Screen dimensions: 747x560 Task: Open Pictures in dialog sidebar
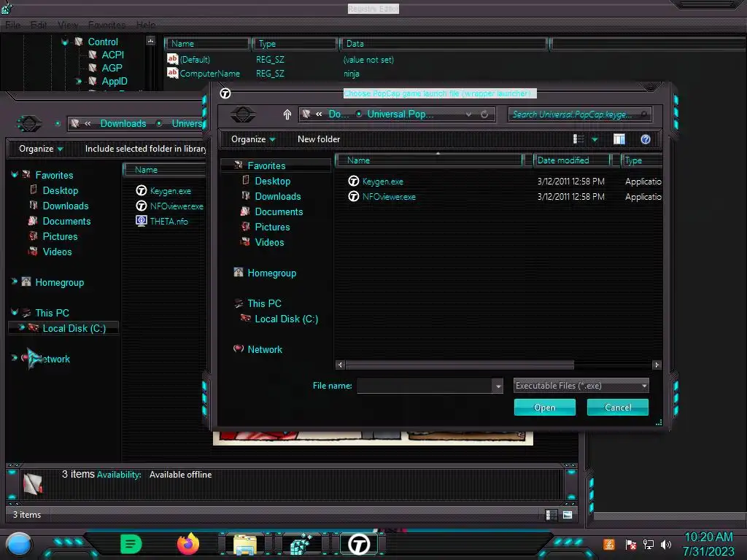pos(272,227)
